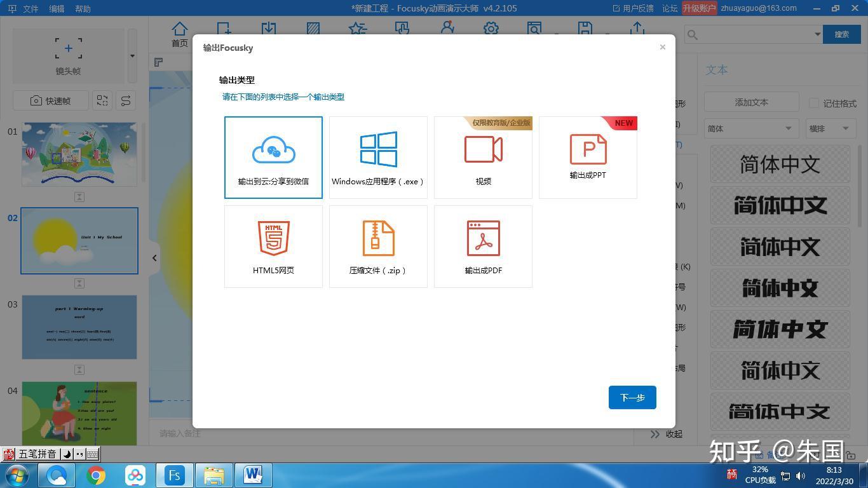
Task: Open the 简体 font language dropdown
Action: (752, 128)
